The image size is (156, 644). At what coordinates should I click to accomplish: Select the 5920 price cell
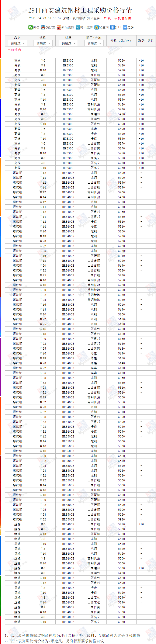121,519
